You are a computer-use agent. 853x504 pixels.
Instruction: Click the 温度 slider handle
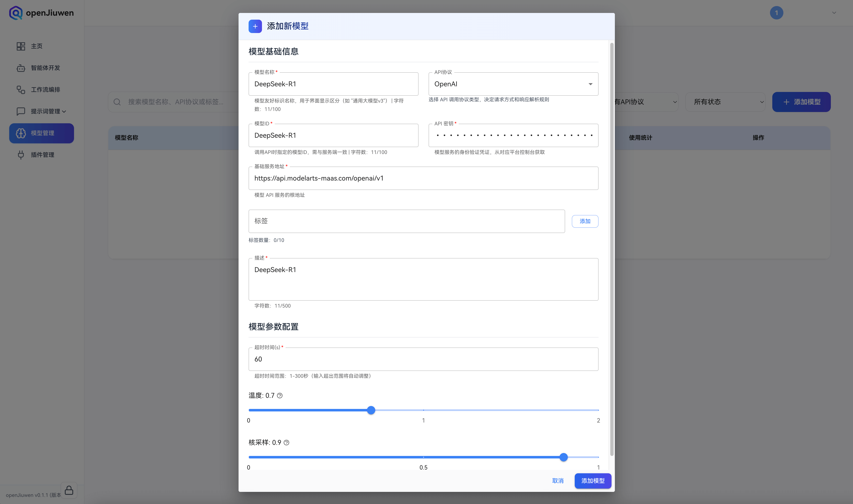(x=371, y=410)
